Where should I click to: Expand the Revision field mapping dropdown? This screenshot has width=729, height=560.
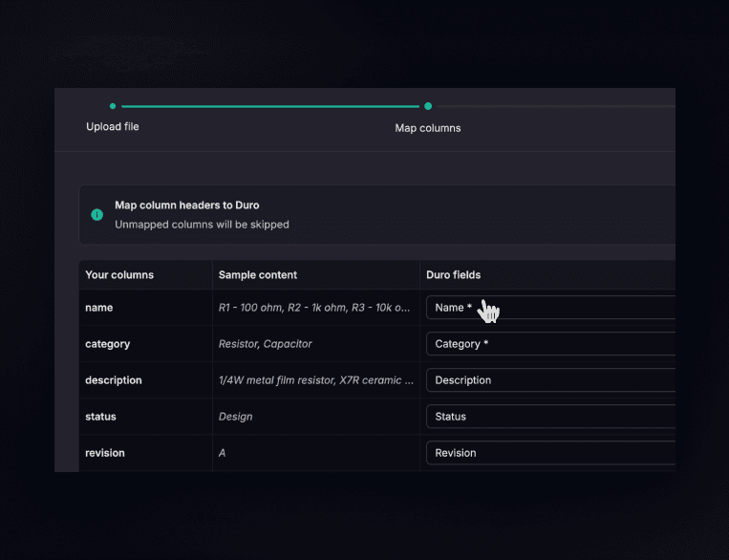(549, 453)
